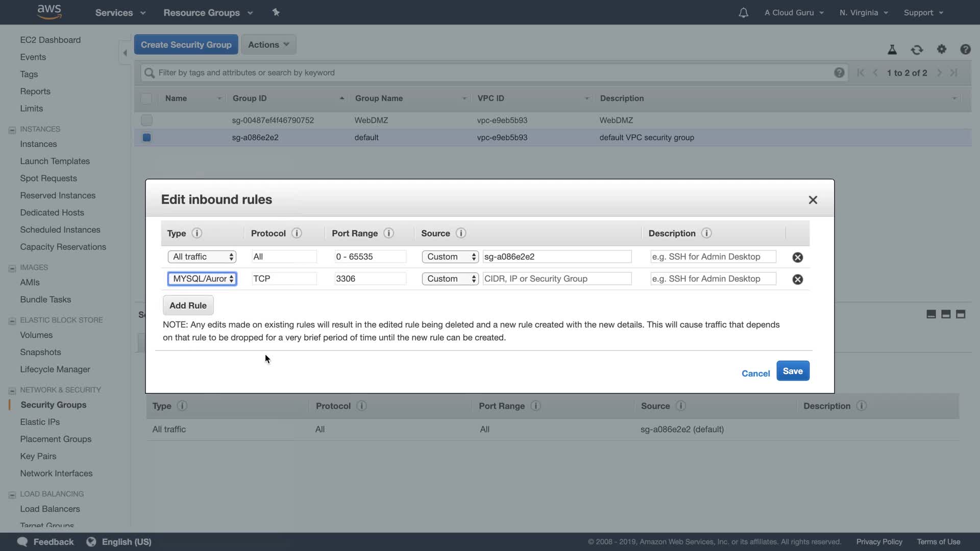Click the Add Rule button

tap(188, 305)
